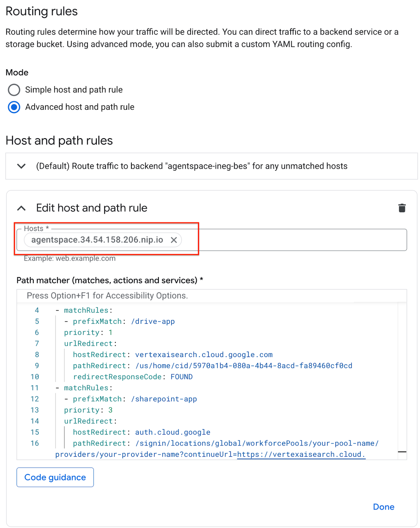Click the redirectResponseCode FOUND value
Screen dimensions: 420x528
pyautogui.click(x=181, y=377)
